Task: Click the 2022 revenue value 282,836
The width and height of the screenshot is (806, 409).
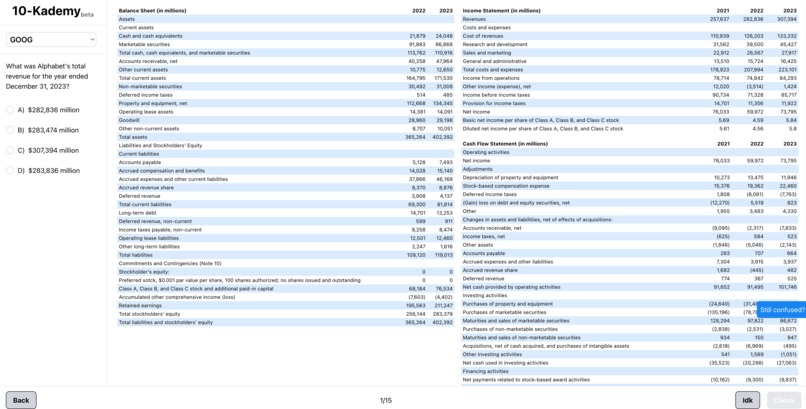Action: pos(754,19)
